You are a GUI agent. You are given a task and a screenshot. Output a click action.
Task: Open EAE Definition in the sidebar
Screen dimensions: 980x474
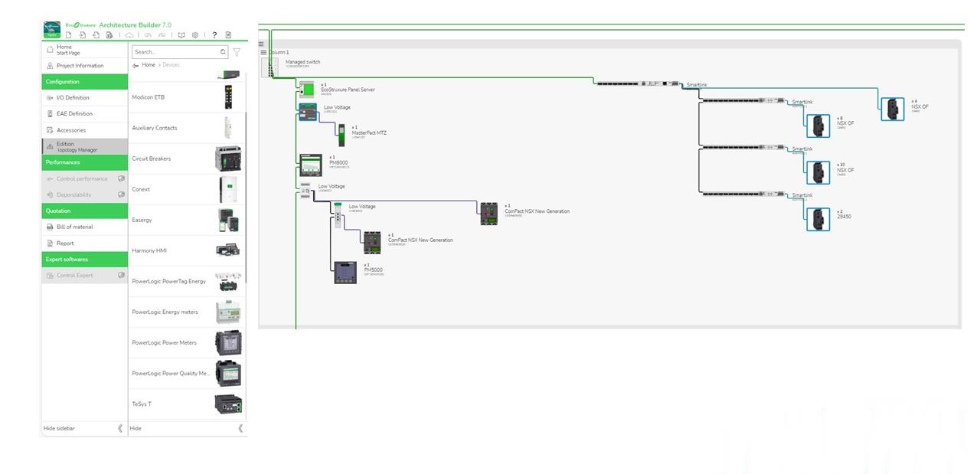[x=84, y=114]
